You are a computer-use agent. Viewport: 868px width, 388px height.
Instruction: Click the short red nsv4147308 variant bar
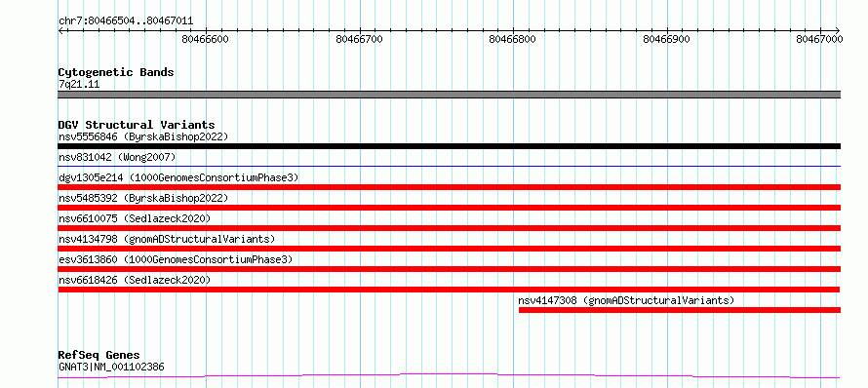tap(680, 310)
